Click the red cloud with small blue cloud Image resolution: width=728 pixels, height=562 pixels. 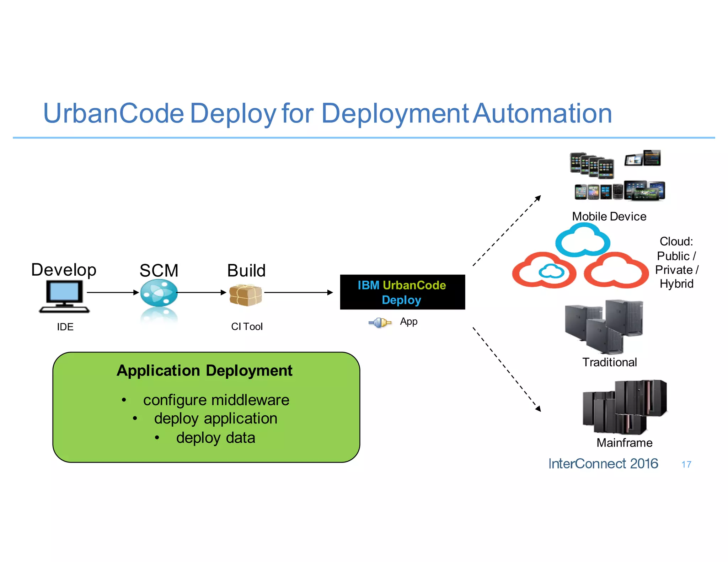544,271
